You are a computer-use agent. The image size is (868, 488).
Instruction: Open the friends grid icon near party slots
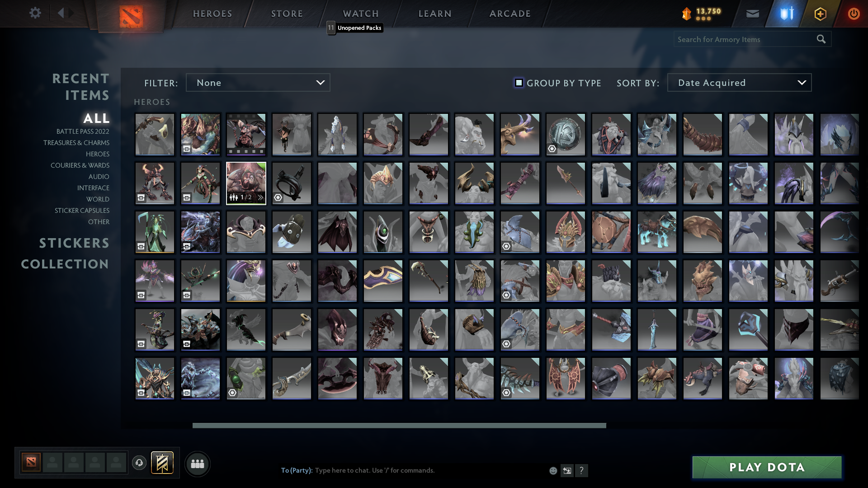click(197, 464)
